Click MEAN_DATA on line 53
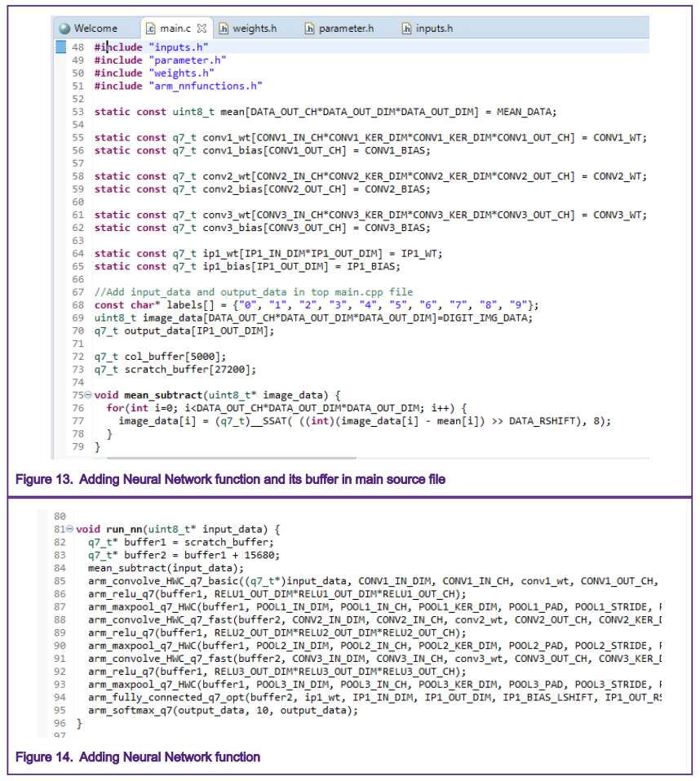 [525, 112]
